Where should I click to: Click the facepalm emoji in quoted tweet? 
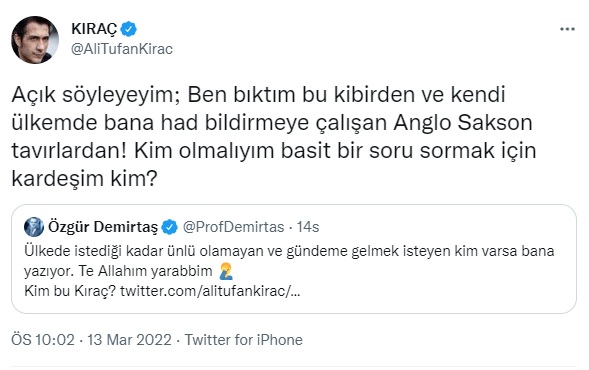pos(226,271)
